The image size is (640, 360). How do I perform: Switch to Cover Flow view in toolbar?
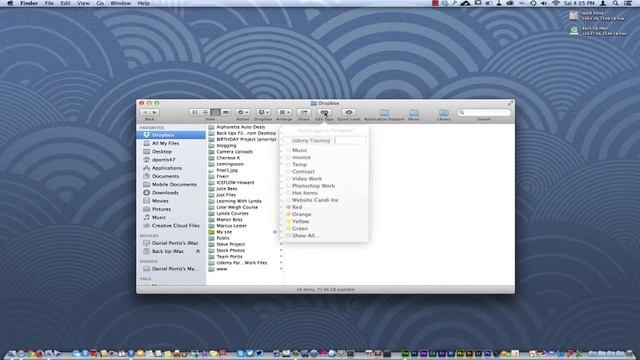coord(226,112)
